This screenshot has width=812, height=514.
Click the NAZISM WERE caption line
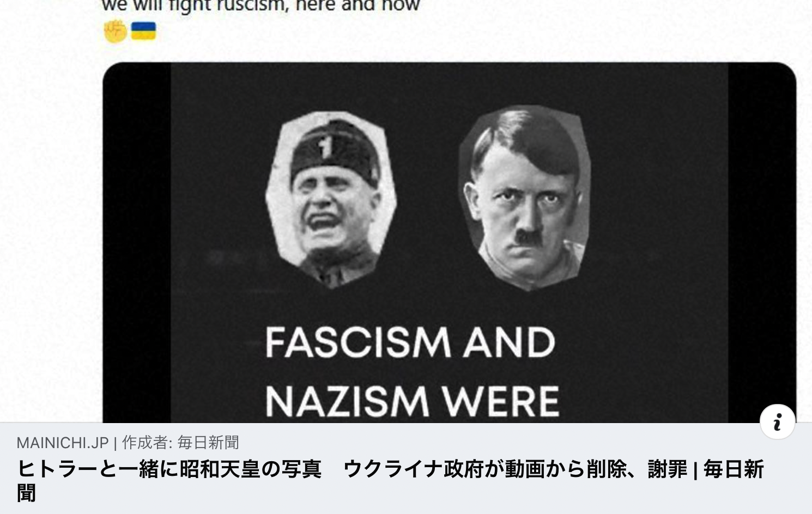[413, 401]
